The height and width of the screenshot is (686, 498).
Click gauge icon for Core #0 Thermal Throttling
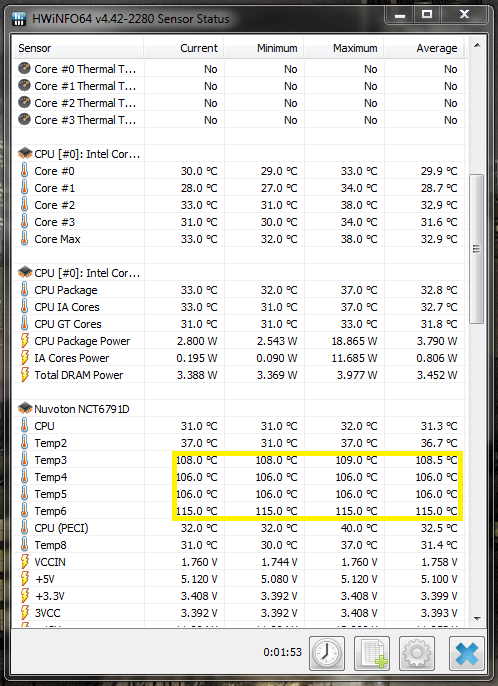25,69
